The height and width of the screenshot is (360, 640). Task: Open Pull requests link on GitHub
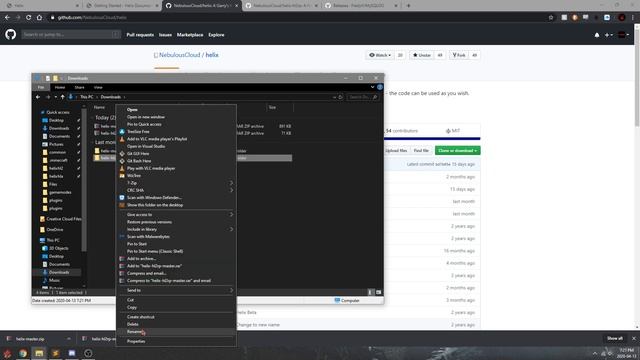(x=140, y=35)
